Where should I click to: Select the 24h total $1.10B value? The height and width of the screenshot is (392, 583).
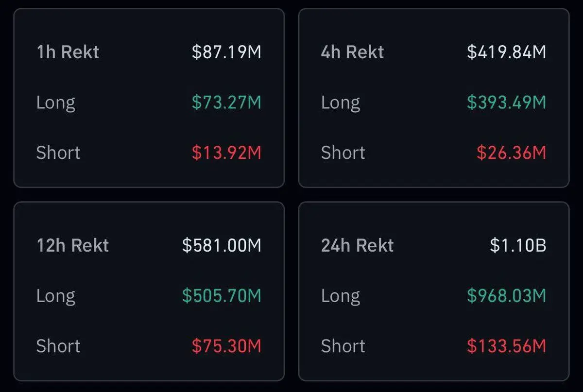[518, 245]
